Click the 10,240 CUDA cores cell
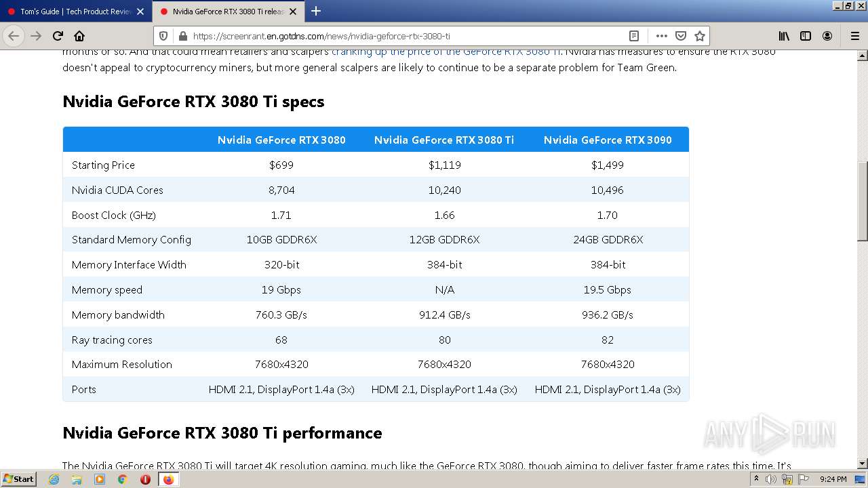The width and height of the screenshot is (868, 488). (x=445, y=190)
